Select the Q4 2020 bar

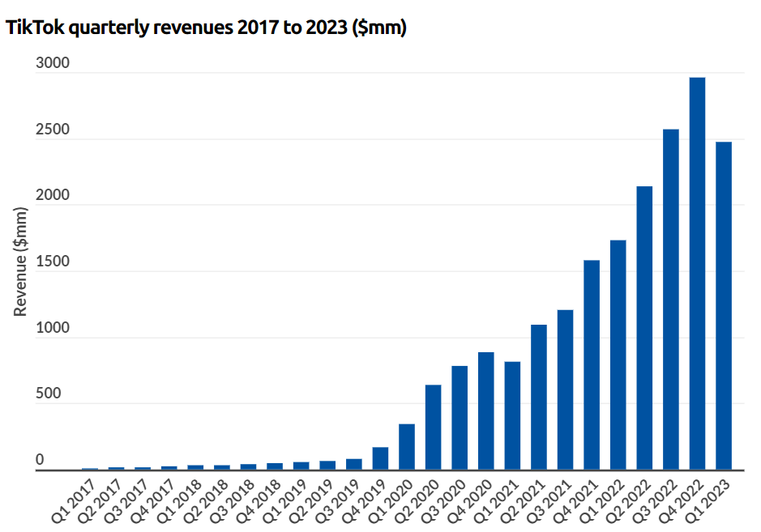486,411
